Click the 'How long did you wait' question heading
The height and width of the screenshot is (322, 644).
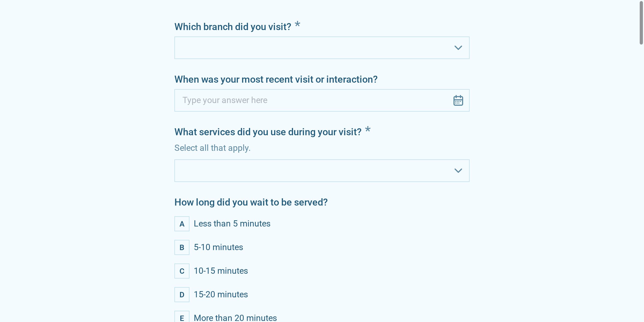[251, 202]
